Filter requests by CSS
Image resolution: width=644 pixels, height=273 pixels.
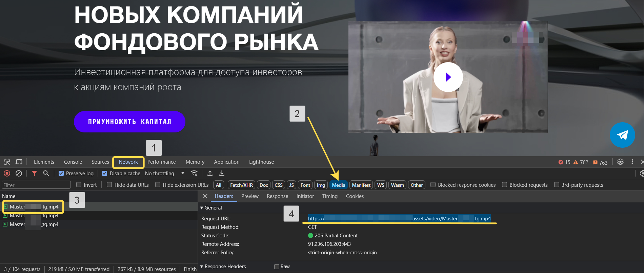coord(279,185)
